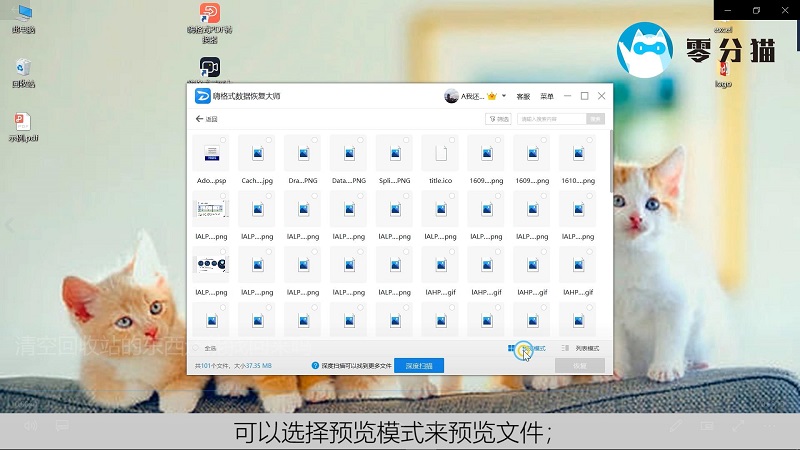This screenshot has width=800, height=450.
Task: Open 示例.pdf file on desktop
Action: click(23, 128)
